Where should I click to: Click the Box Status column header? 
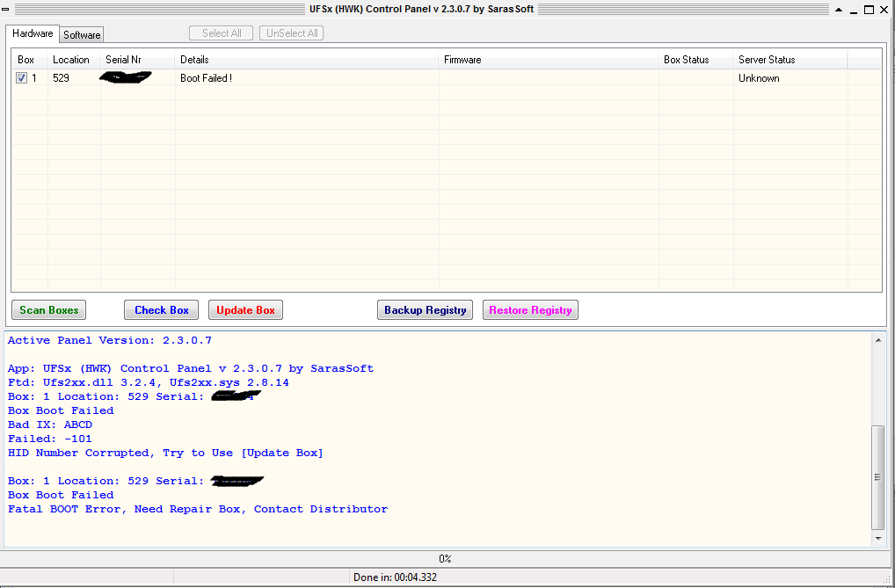(695, 60)
